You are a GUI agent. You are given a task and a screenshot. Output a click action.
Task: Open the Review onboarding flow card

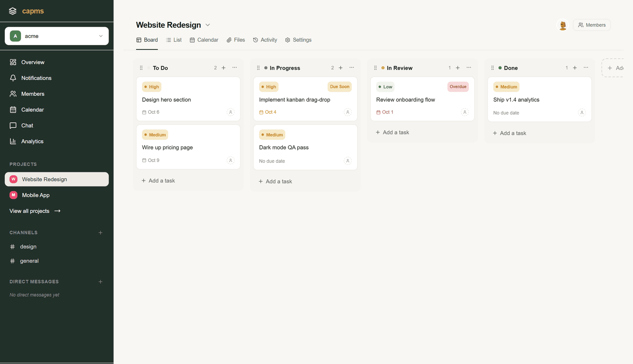pos(423,99)
